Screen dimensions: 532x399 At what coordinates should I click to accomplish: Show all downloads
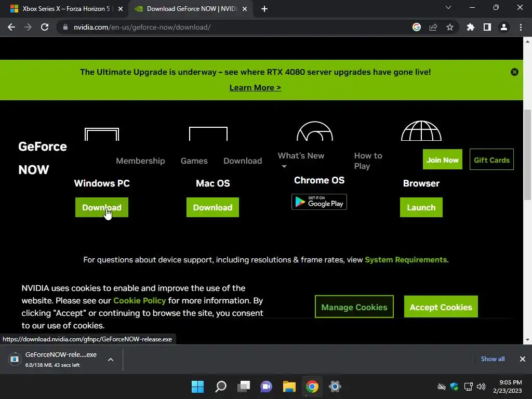tap(493, 359)
